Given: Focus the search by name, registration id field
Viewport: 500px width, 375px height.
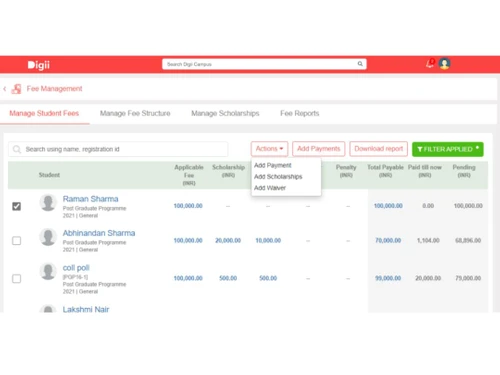Looking at the screenshot, I should [x=118, y=149].
